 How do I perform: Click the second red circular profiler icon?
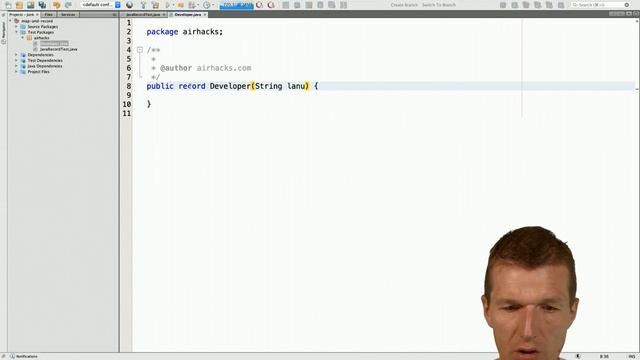[271, 5]
